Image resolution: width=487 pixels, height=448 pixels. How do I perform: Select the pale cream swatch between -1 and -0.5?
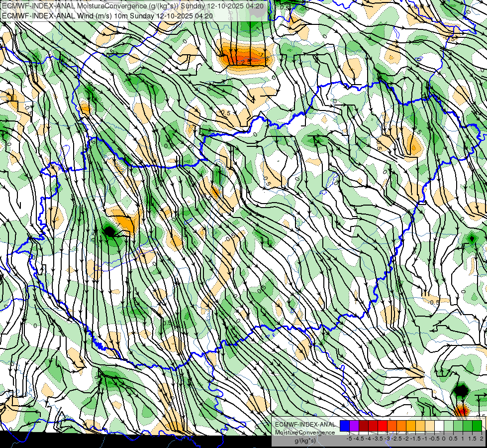coord(430,426)
